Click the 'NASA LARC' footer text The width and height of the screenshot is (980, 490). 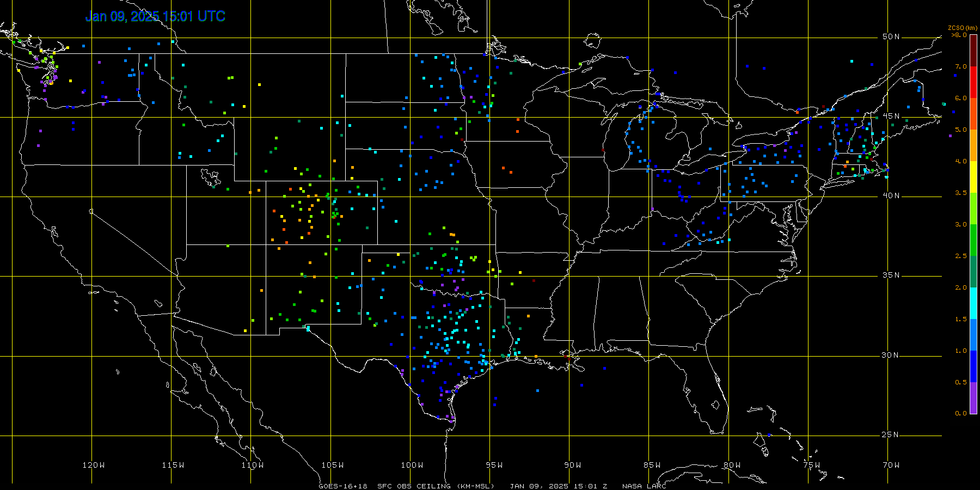[x=644, y=486]
